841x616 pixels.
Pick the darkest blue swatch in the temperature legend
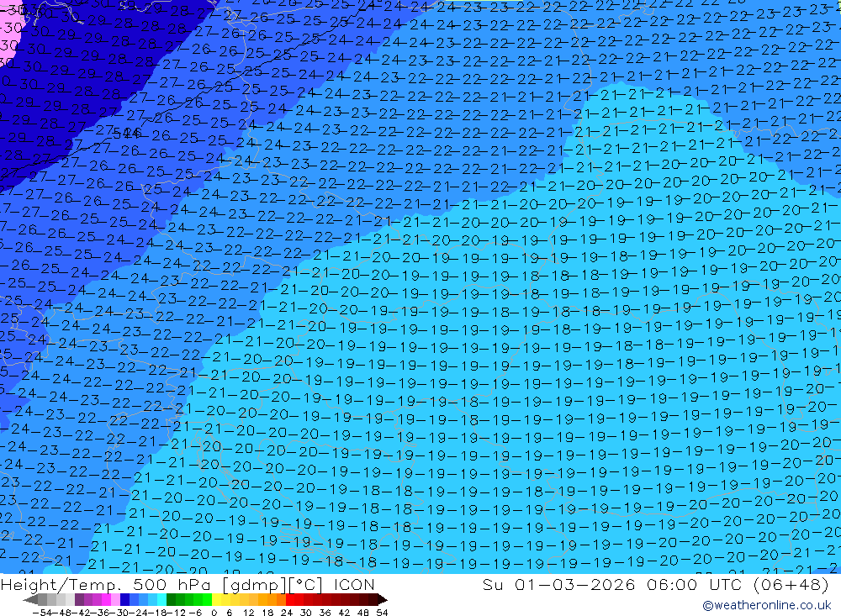coord(124,600)
